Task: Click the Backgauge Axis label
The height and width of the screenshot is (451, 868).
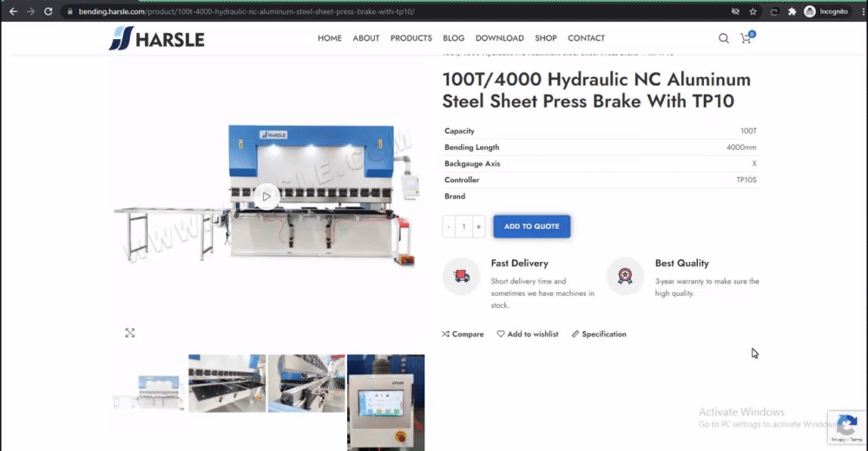Action: [x=472, y=164]
